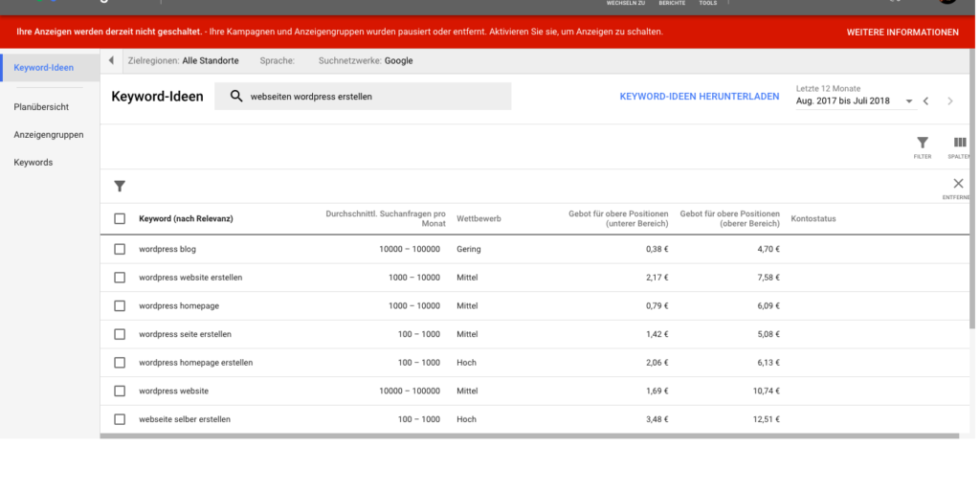
Task: Click the keyword search input field
Action: click(x=363, y=97)
